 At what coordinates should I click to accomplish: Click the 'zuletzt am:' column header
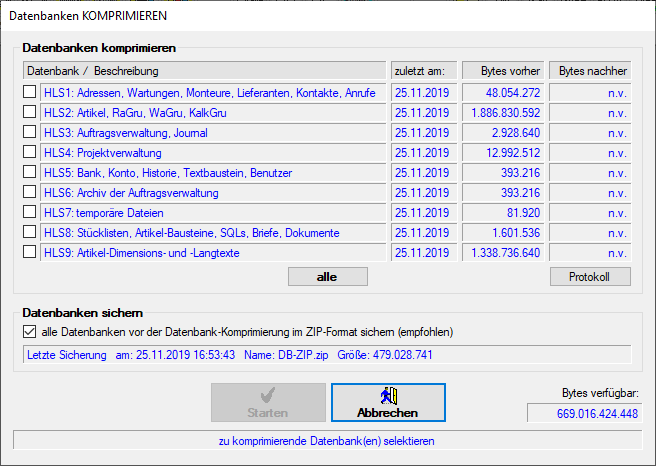(x=424, y=71)
